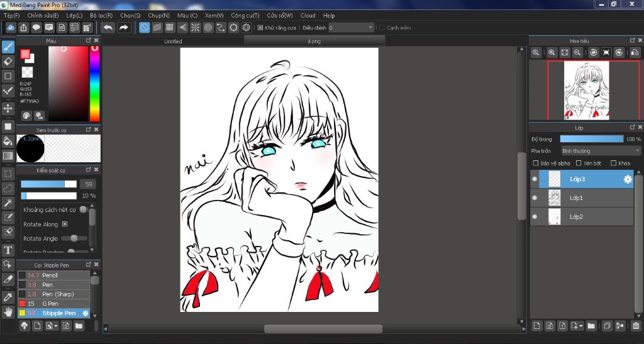This screenshot has height=344, width=644.
Task: Hide layer Lớp1
Action: coord(535,198)
